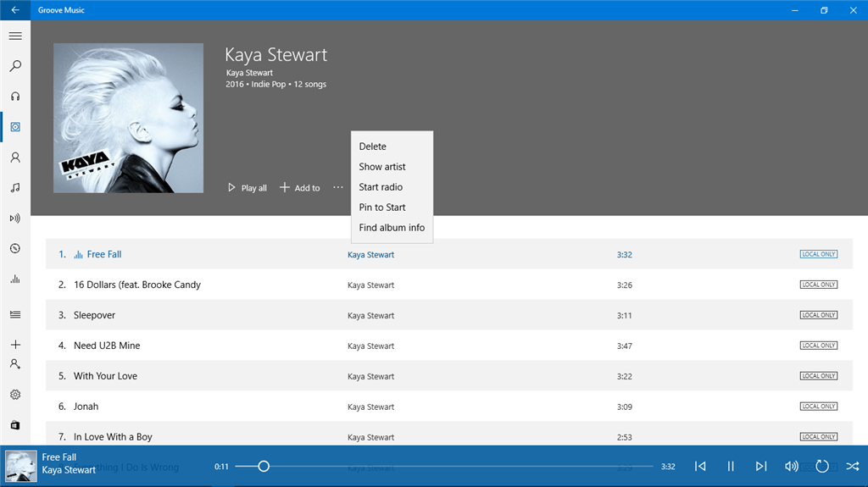Select track 16 Dollars (feat. Brooke Candy
868x487 pixels.
tap(449, 285)
